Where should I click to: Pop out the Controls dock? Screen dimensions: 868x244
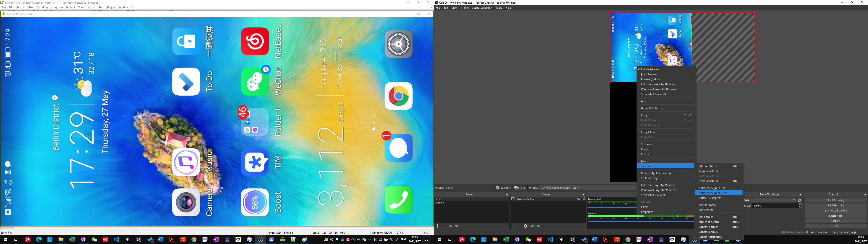[865, 195]
